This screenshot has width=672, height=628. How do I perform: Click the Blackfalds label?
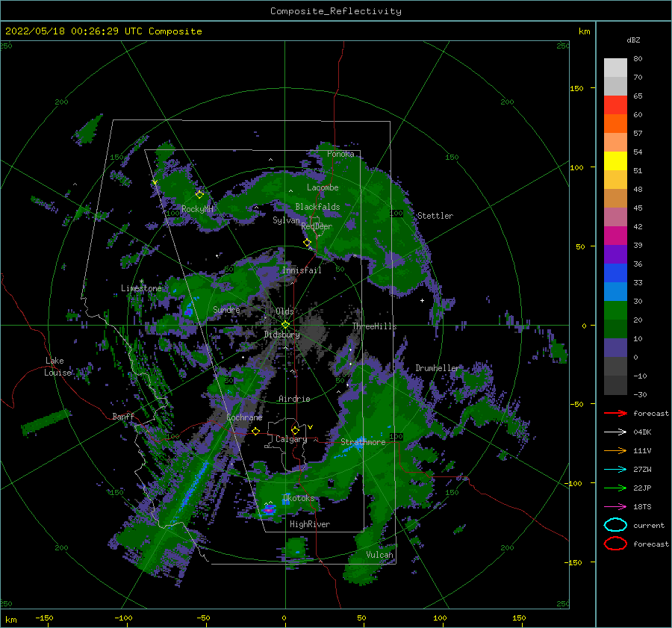point(317,207)
